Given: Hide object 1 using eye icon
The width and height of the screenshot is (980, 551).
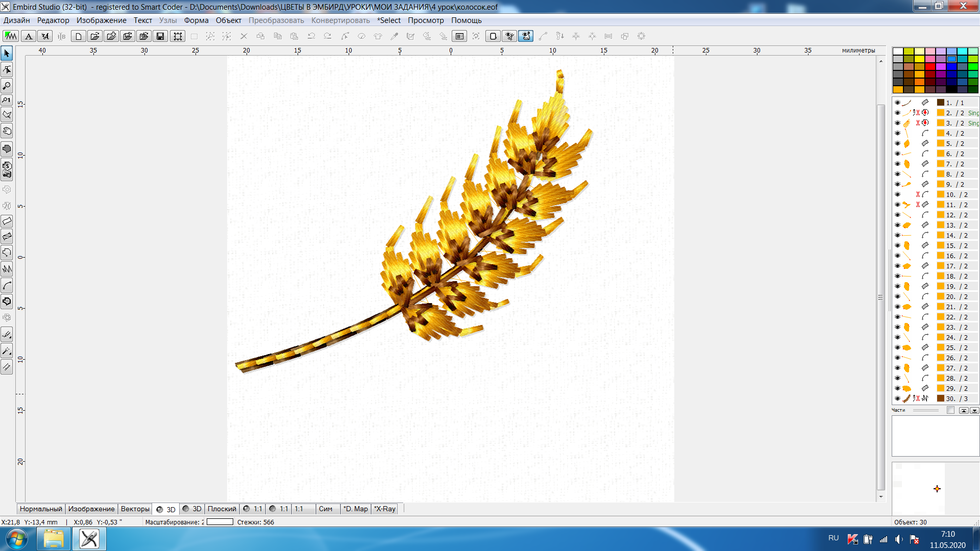Looking at the screenshot, I should [x=897, y=103].
